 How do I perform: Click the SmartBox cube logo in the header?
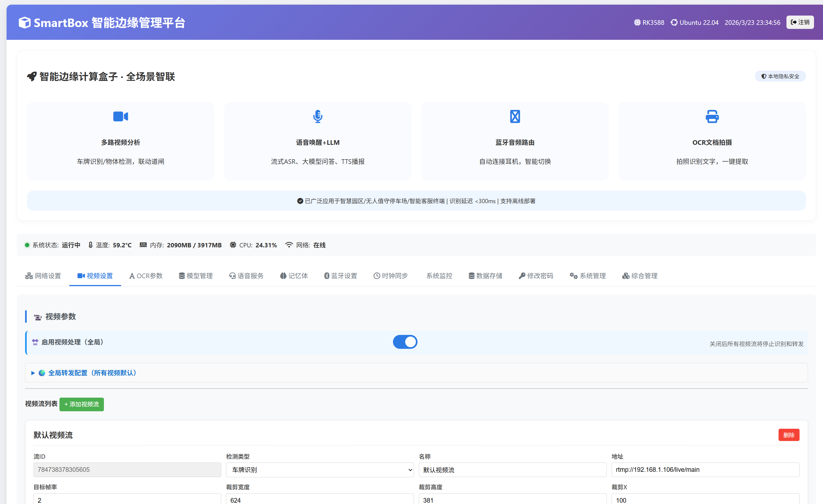(25, 22)
